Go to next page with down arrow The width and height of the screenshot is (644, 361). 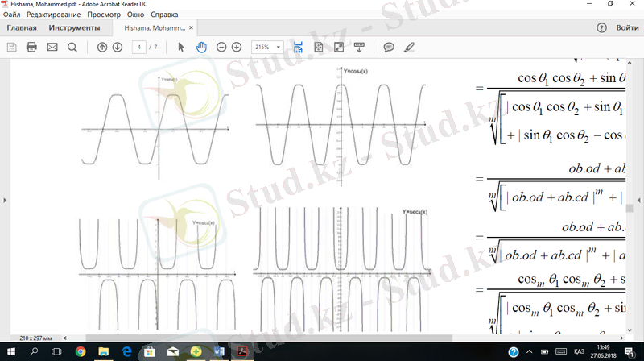coord(118,48)
